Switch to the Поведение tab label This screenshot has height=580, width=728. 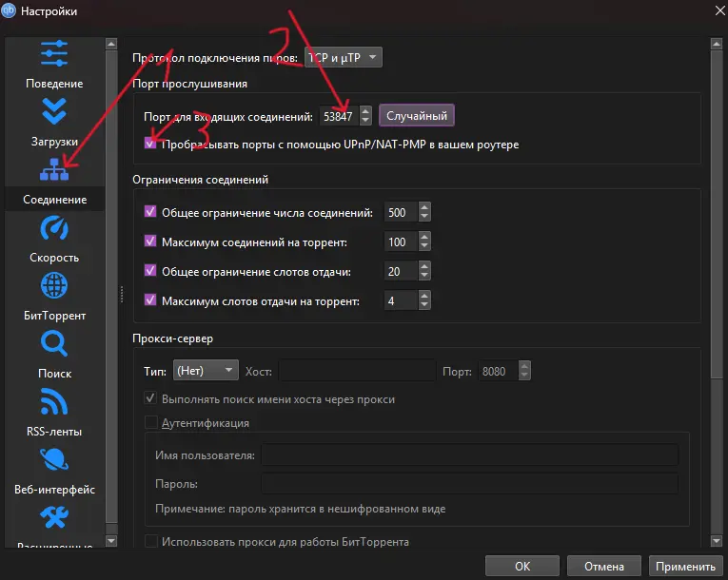pyautogui.click(x=54, y=84)
